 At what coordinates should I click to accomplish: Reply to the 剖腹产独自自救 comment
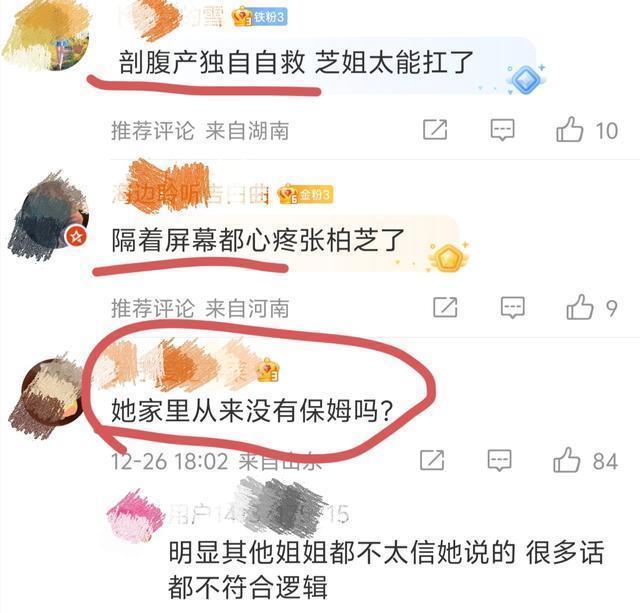pyautogui.click(x=502, y=130)
